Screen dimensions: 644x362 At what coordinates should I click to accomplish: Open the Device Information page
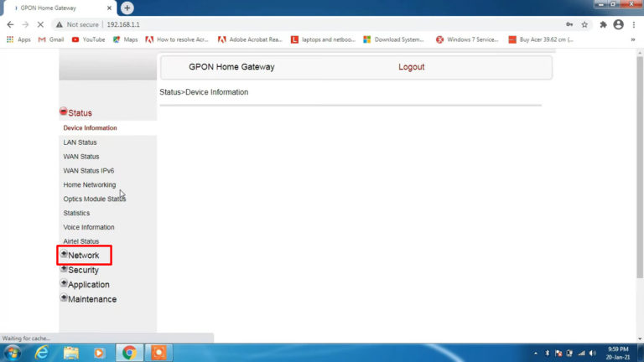pos(90,128)
